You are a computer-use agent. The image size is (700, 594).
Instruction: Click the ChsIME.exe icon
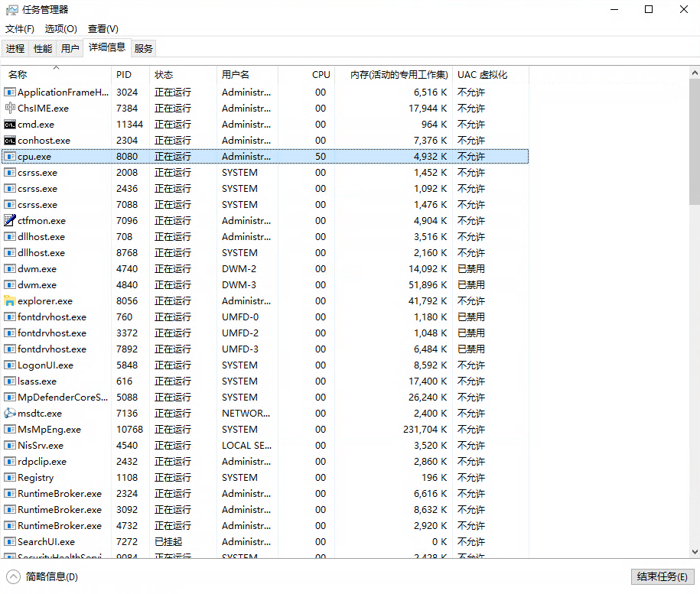tap(10, 109)
